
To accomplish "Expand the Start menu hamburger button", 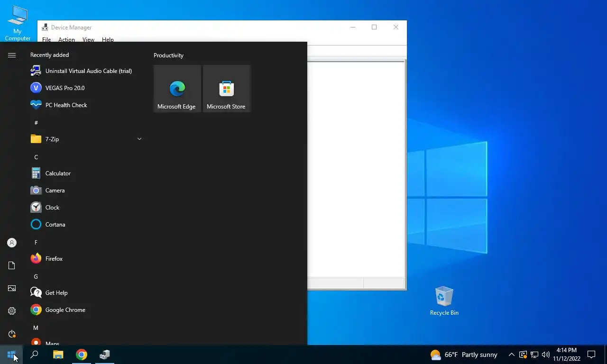I will point(12,55).
